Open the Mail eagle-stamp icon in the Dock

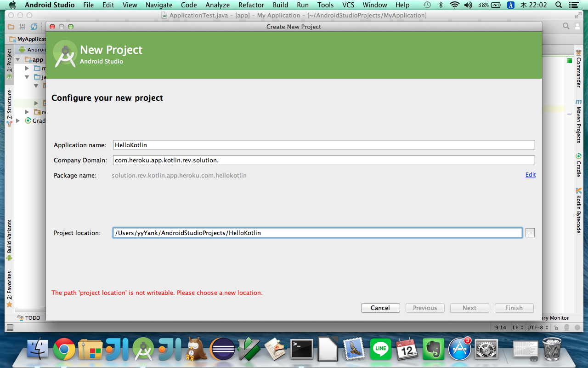pos(354,350)
